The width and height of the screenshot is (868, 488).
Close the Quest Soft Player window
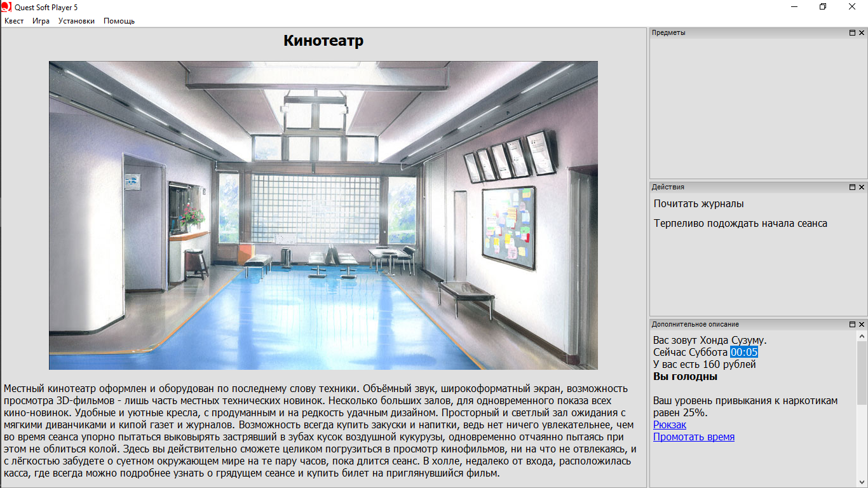pos(853,6)
